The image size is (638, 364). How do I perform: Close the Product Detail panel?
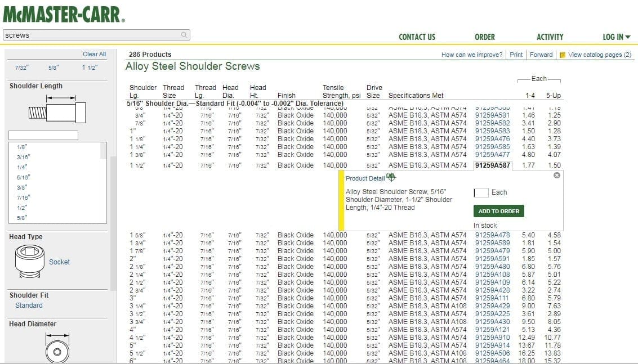click(556, 176)
